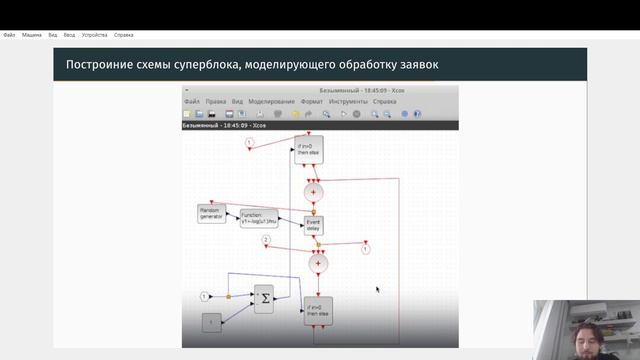Stop the simulation with the round stop icon
The image size is (640, 360).
[x=357, y=114]
